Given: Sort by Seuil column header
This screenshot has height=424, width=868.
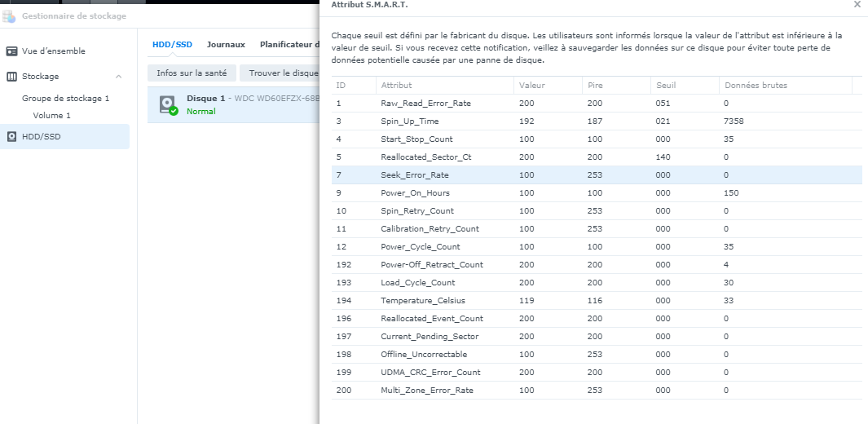Looking at the screenshot, I should point(685,86).
